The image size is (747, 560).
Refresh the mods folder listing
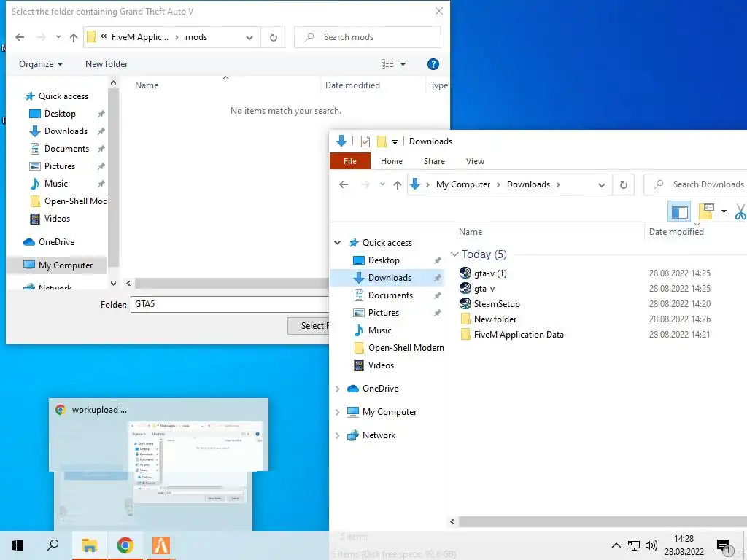pos(273,37)
